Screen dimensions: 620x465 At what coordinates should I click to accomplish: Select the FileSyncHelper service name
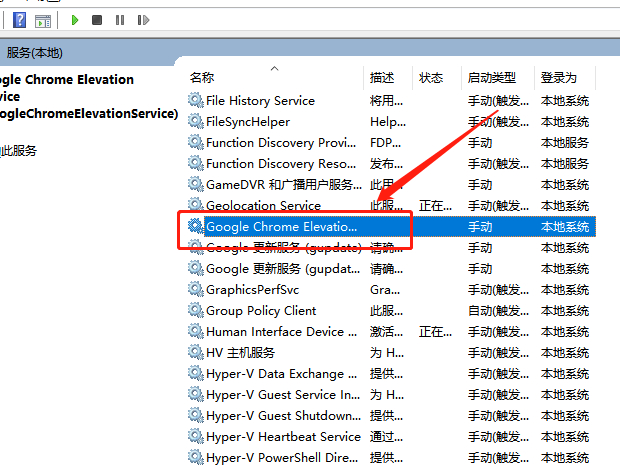point(248,122)
